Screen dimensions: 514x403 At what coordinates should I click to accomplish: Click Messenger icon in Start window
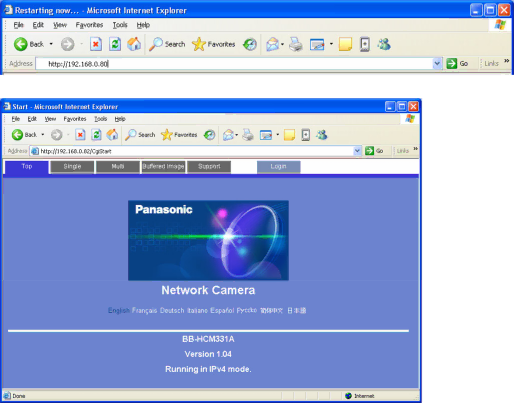(x=322, y=135)
